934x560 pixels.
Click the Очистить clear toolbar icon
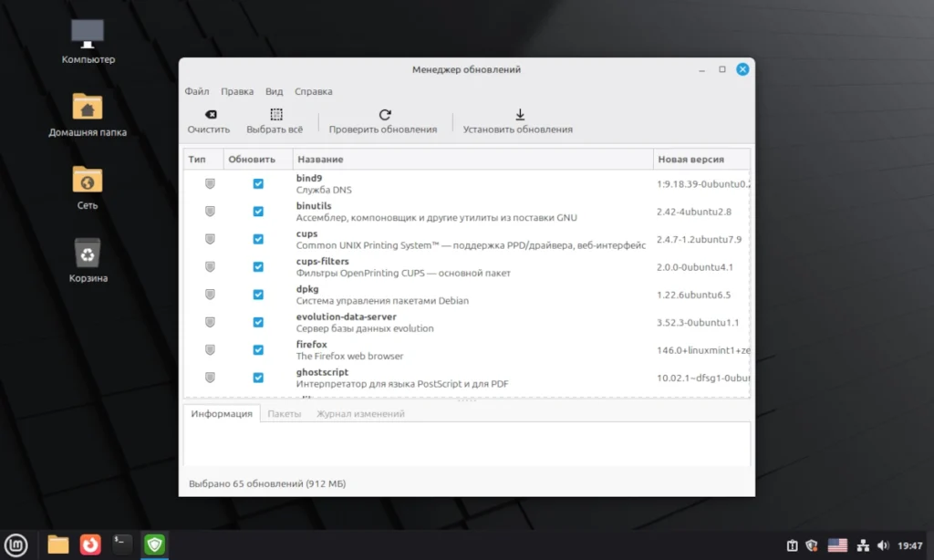point(211,114)
